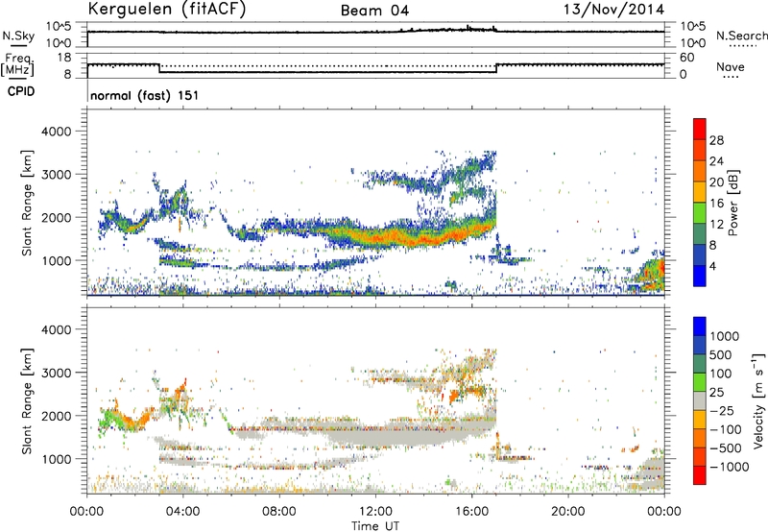Click the power colorbar value '20'
Viewport: 768px width, 532px height.
pyautogui.click(x=716, y=182)
